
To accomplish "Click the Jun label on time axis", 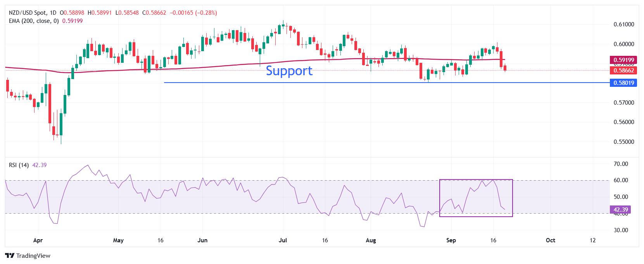I will [x=202, y=240].
